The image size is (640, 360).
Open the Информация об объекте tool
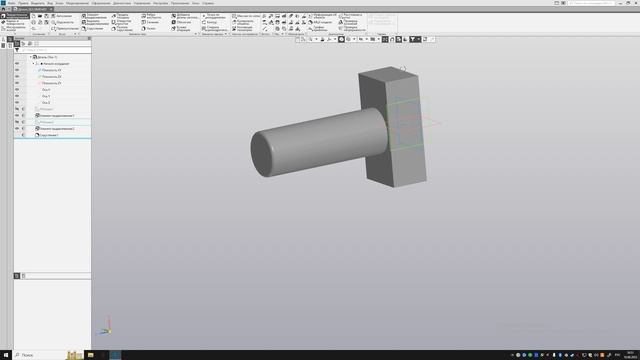[x=322, y=16]
